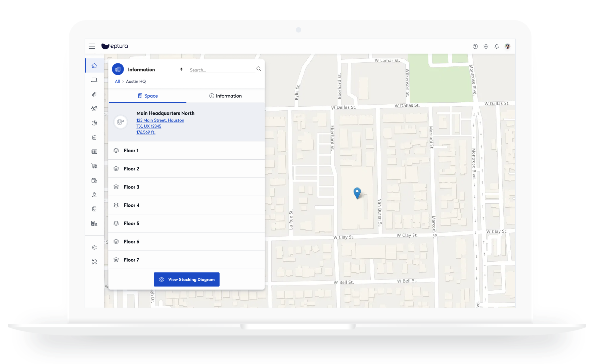Open the notifications bell

[497, 47]
